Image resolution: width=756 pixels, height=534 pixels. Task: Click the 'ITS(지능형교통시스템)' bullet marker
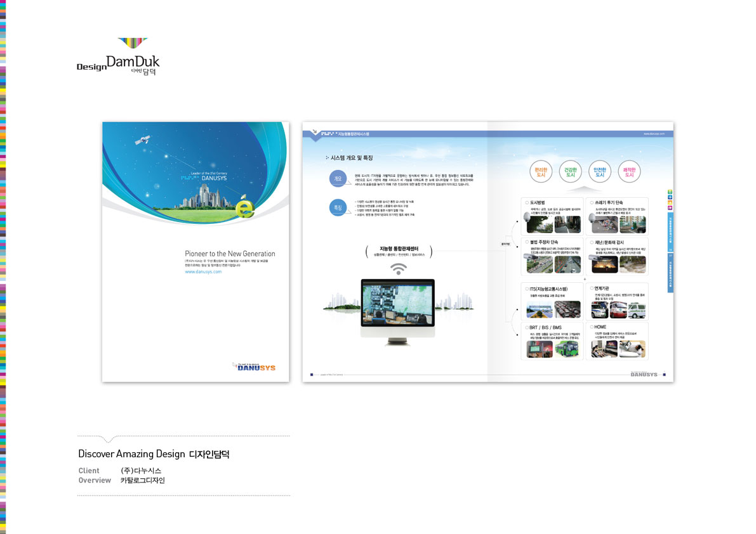tap(527, 289)
